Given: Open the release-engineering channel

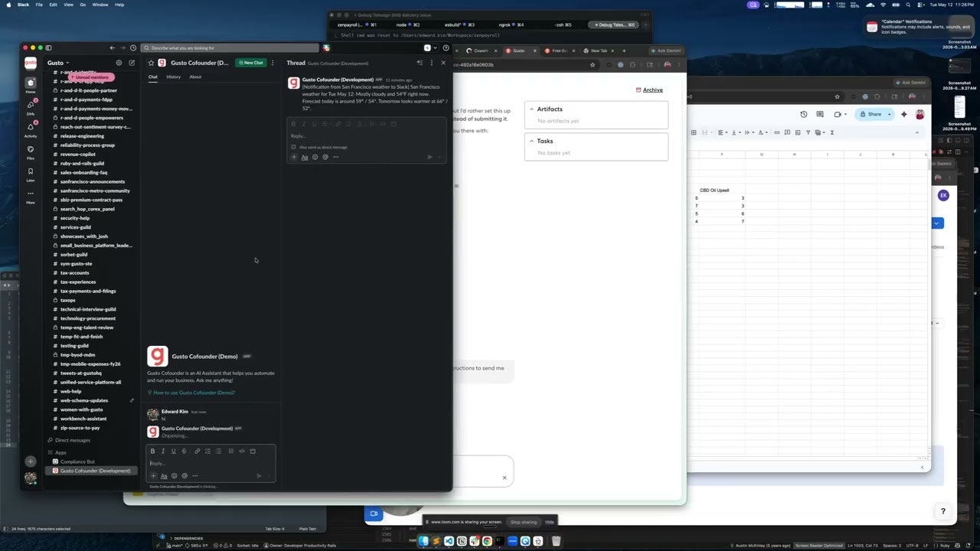Looking at the screenshot, I should [x=82, y=136].
